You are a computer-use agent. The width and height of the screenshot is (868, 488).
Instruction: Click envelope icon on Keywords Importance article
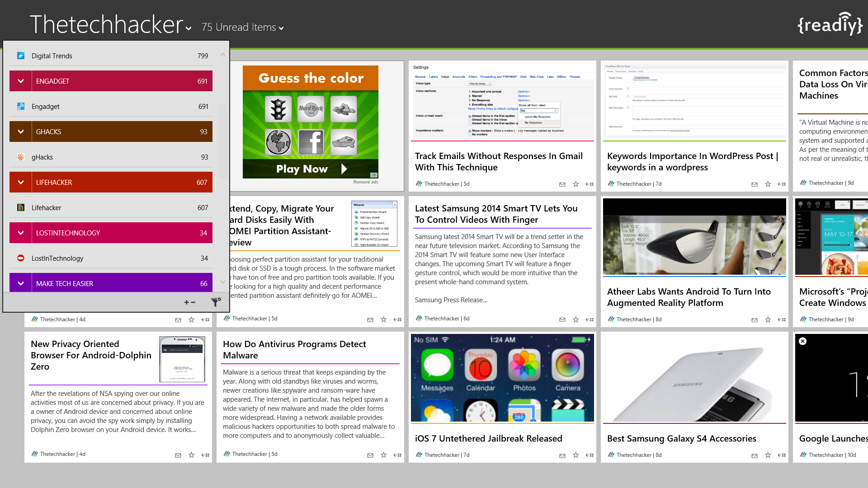point(755,184)
